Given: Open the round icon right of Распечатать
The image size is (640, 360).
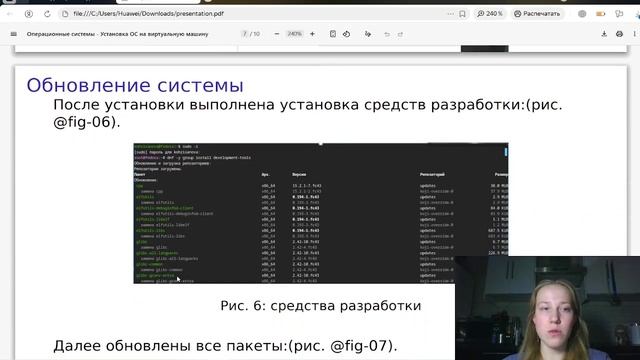Looking at the screenshot, I should click(582, 14).
